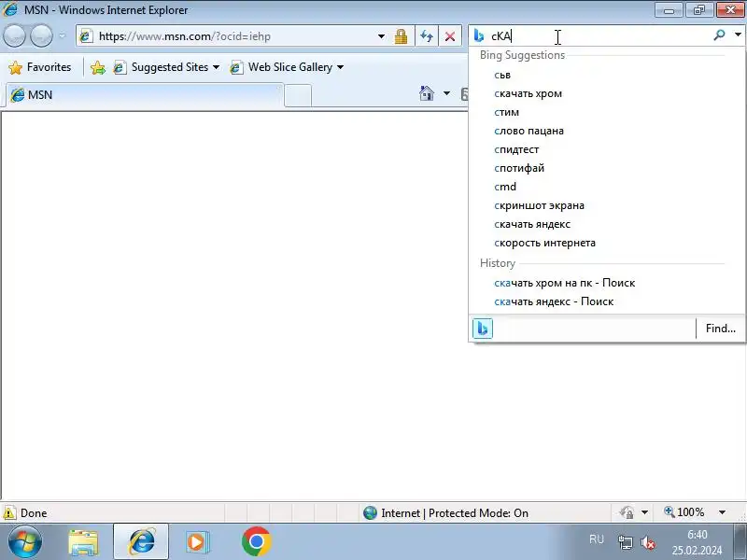Select the MSN tab
Image resolution: width=747 pixels, height=560 pixels.
[x=143, y=95]
